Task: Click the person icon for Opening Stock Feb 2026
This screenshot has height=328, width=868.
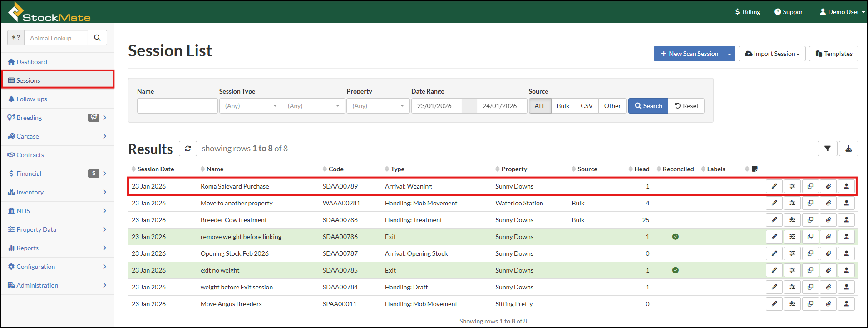Action: pos(847,253)
